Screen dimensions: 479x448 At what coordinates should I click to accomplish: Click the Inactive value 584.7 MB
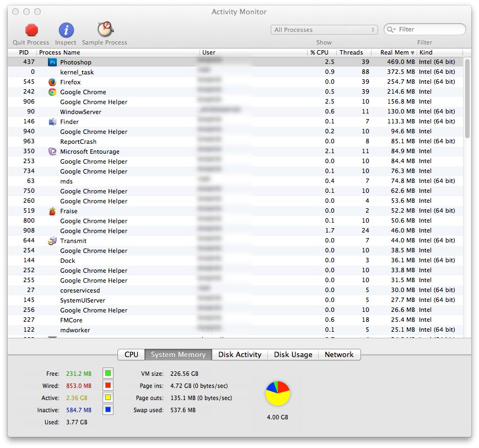coord(79,410)
